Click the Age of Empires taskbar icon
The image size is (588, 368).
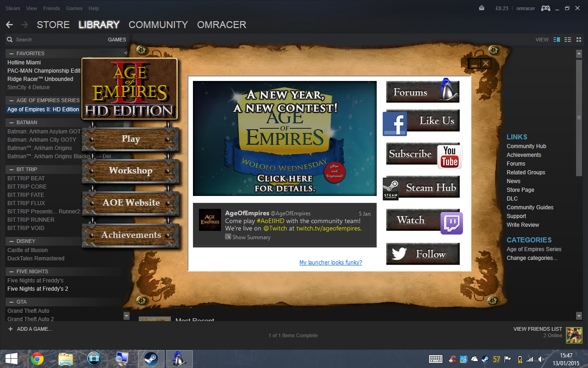coord(179,359)
